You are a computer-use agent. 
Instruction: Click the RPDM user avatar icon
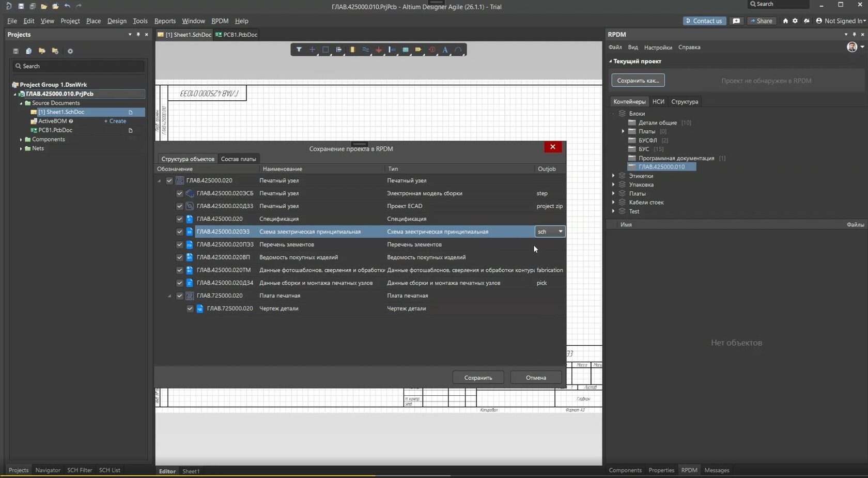tap(852, 47)
